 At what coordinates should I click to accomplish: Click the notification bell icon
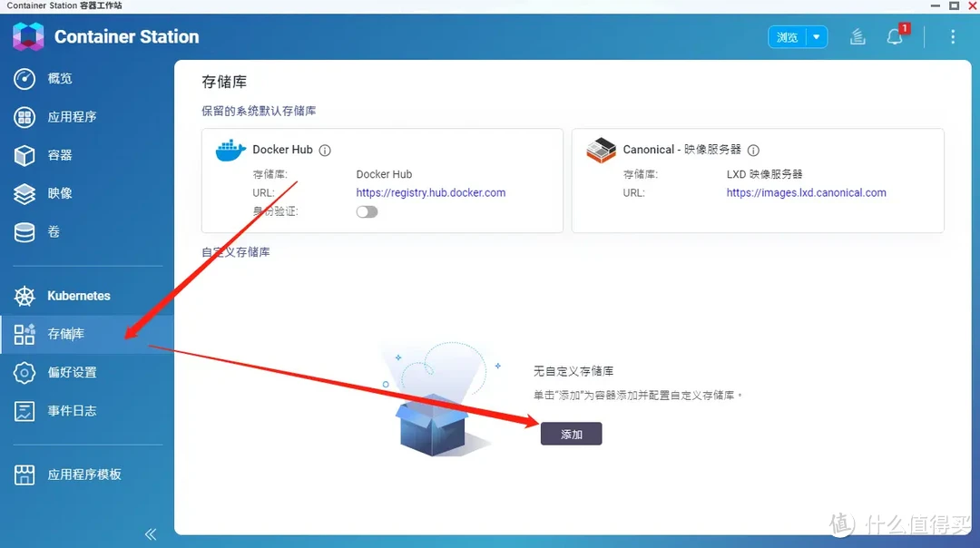click(894, 37)
